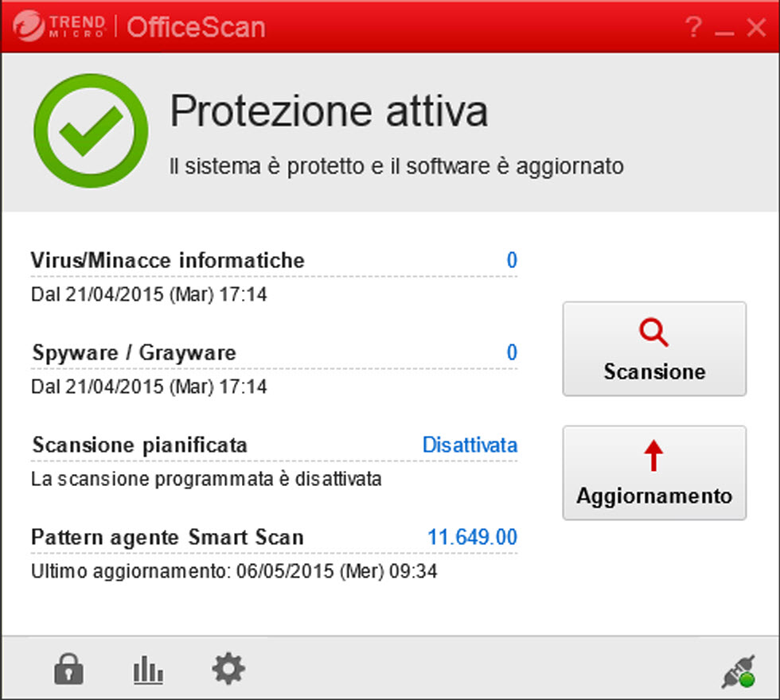Open logs via the bar chart icon
Viewport: 780px width, 700px height.
148,671
